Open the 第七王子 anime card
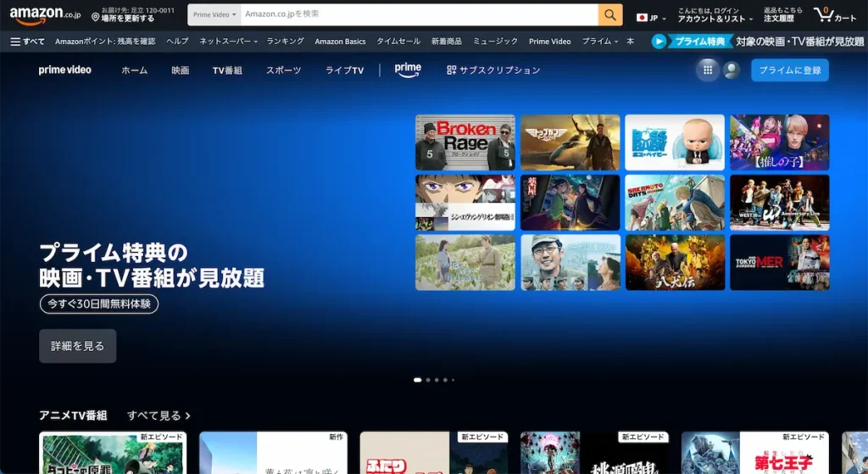This screenshot has width=868, height=474. coord(755,453)
